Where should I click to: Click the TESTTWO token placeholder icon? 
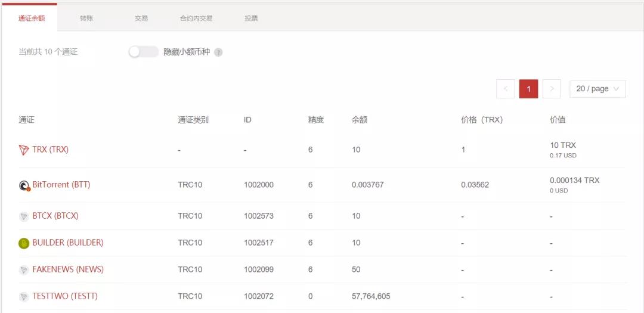[24, 296]
